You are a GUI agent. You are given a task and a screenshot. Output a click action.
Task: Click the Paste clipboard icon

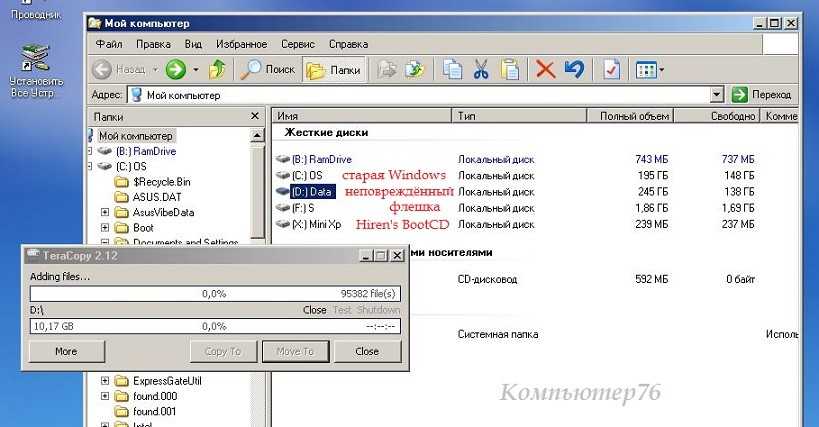510,69
